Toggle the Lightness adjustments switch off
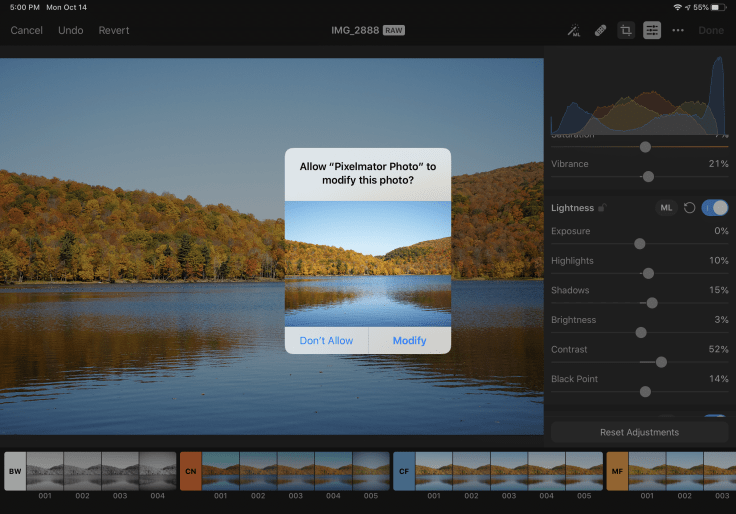This screenshot has height=514, width=736. (x=714, y=207)
